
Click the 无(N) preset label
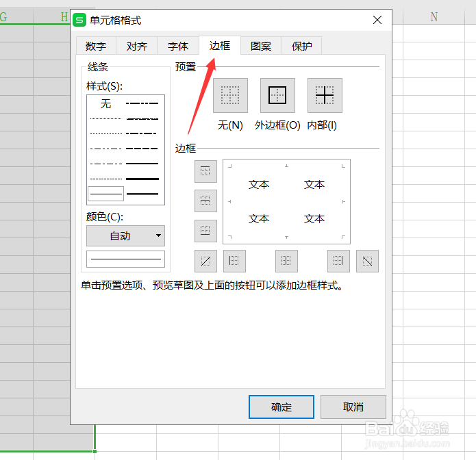(230, 125)
